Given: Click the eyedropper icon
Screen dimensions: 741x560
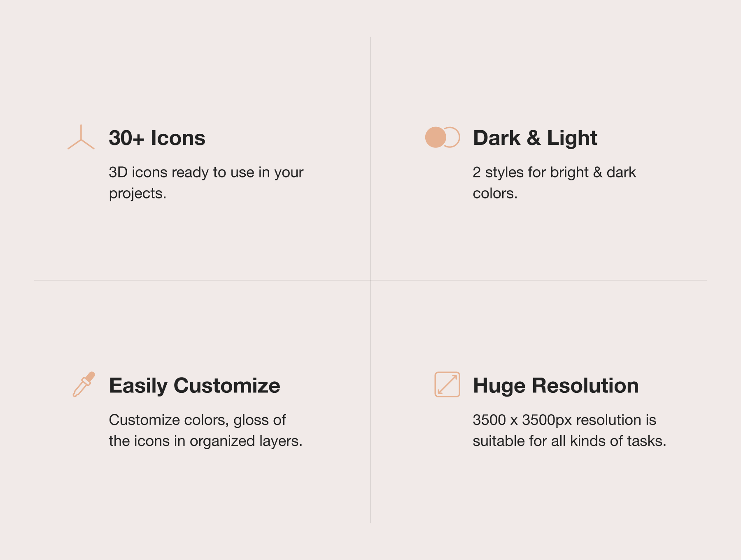Looking at the screenshot, I should (x=84, y=384).
